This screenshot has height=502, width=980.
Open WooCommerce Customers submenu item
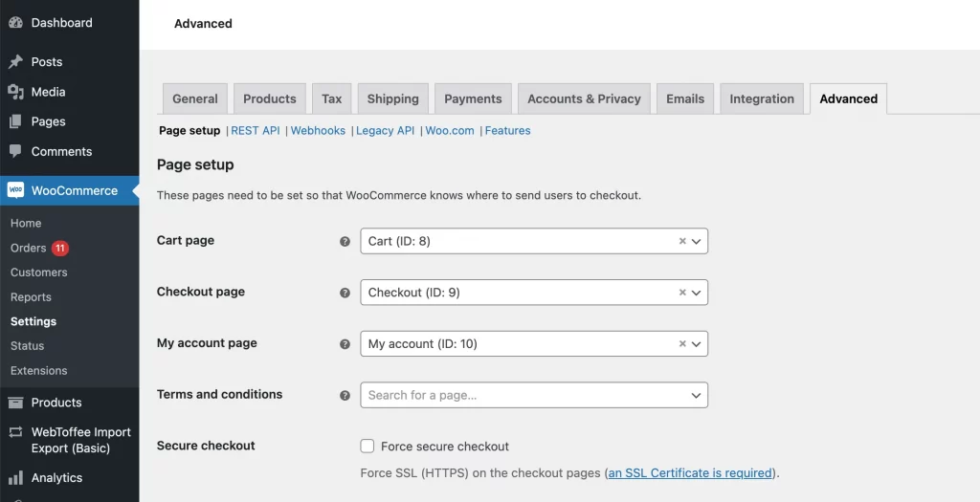38,273
